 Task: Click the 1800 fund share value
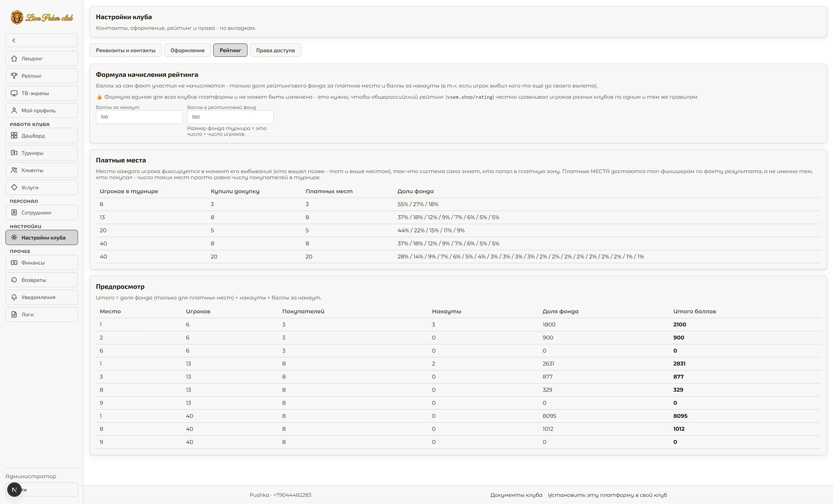point(549,324)
